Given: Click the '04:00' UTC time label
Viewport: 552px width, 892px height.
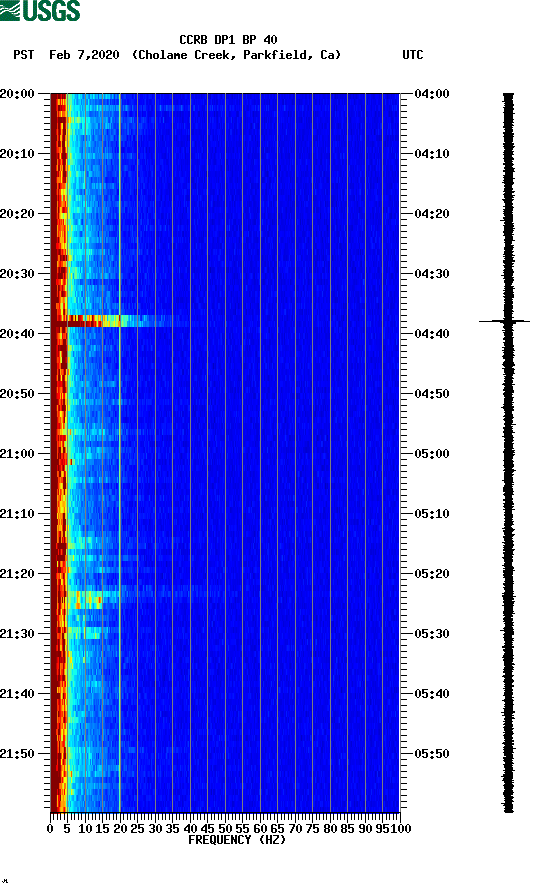Looking at the screenshot, I should point(432,93).
